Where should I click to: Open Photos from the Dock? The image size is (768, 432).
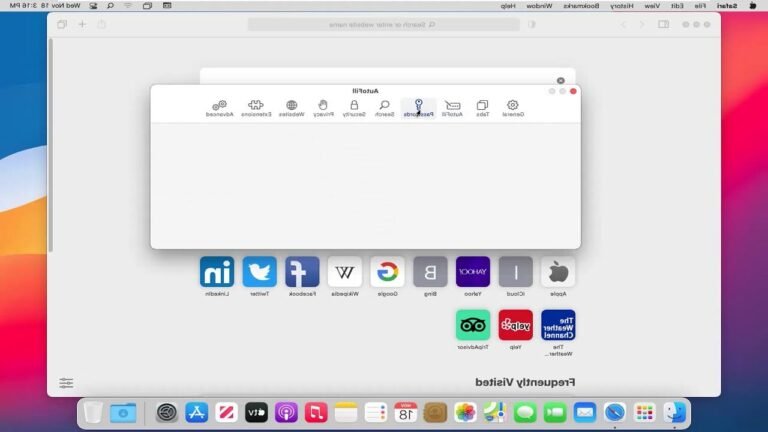tap(465, 412)
